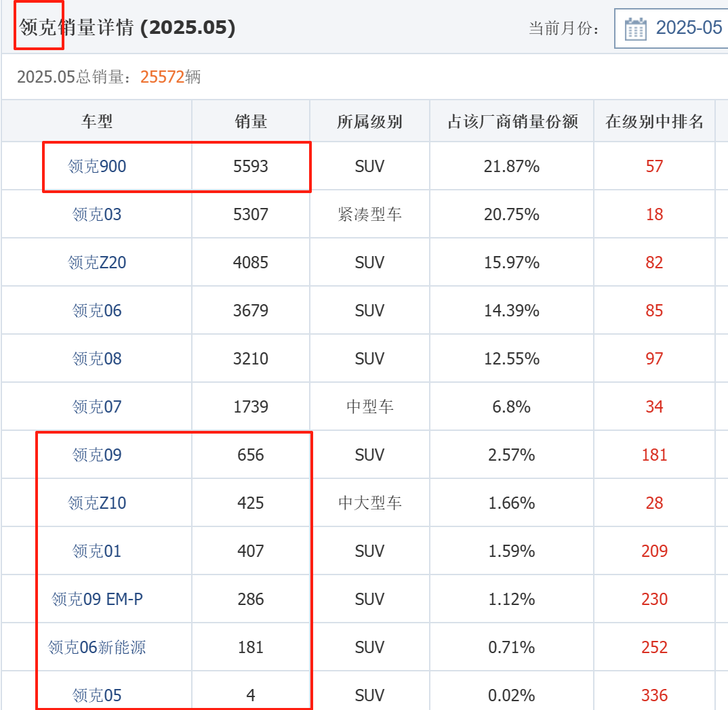Click the 销量 column header
Viewport: 728px width, 710px height.
click(251, 121)
